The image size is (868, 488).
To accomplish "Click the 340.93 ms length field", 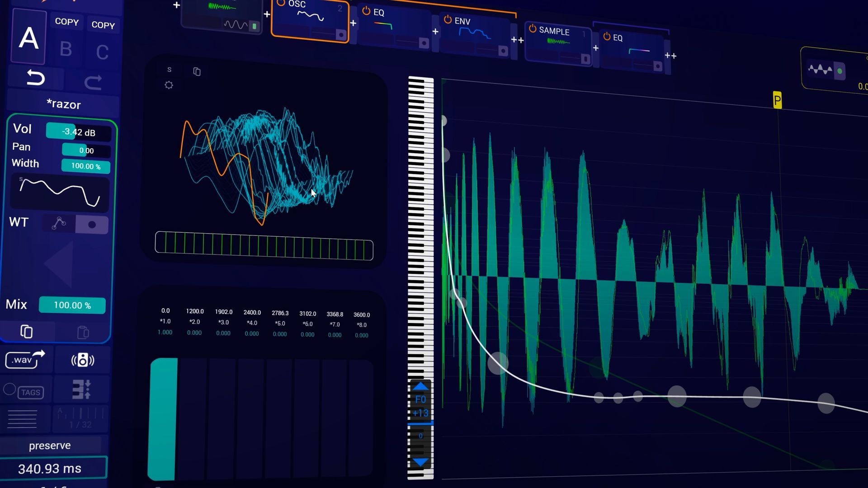I will click(x=53, y=469).
